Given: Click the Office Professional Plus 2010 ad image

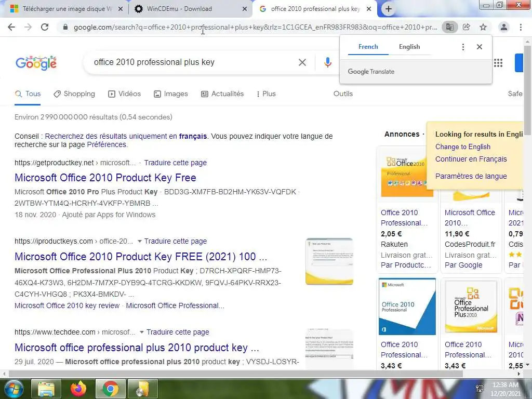Looking at the screenshot, I should [471, 307].
